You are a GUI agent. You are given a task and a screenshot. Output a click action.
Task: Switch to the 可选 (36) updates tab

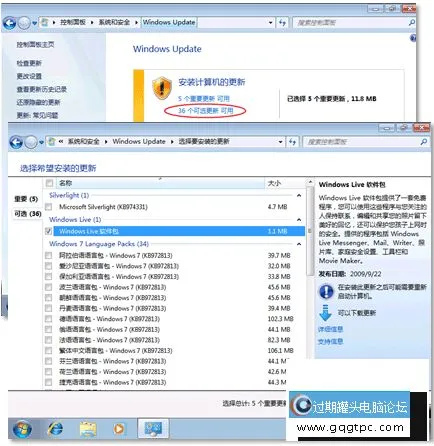pyautogui.click(x=27, y=214)
